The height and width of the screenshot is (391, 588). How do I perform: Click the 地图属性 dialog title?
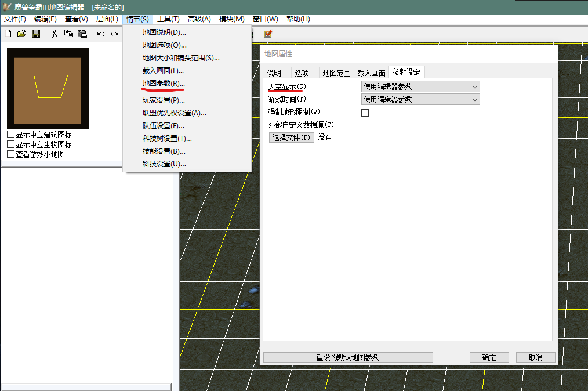[278, 53]
